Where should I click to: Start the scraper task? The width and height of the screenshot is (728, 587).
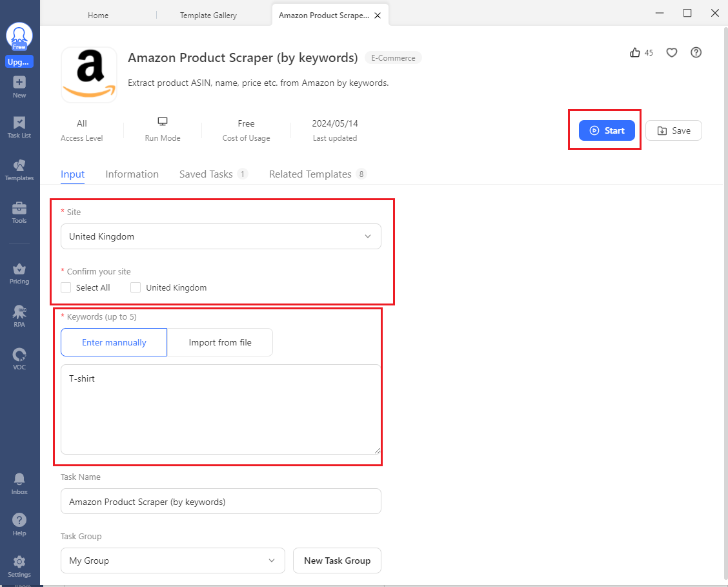[x=607, y=130]
